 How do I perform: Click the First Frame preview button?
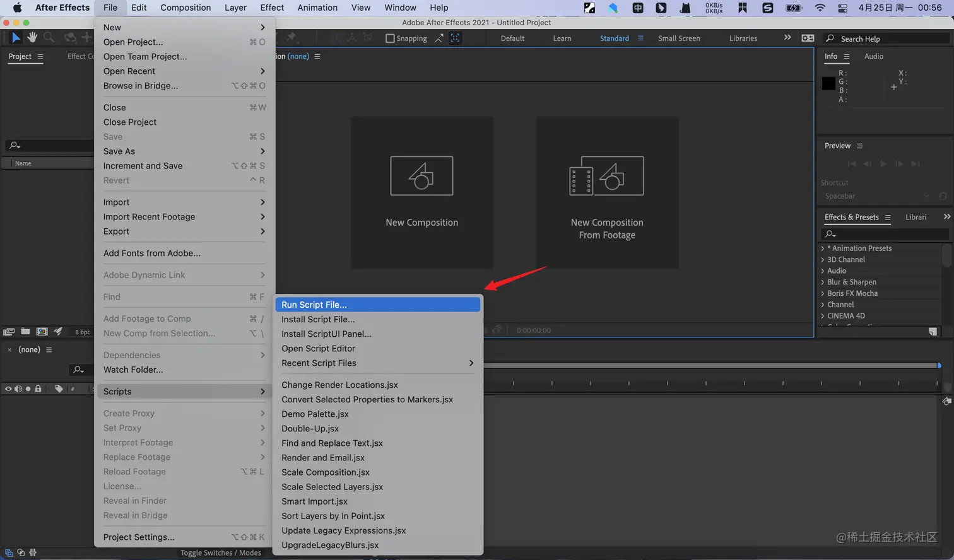pos(852,164)
